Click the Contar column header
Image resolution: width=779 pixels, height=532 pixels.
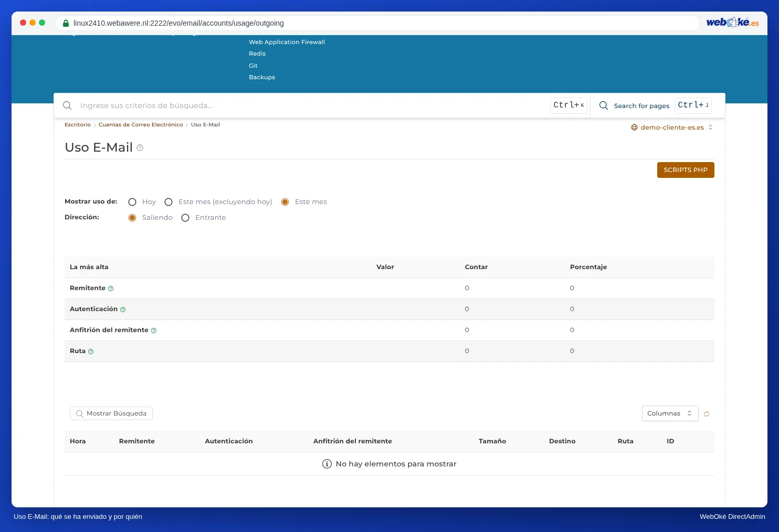pyautogui.click(x=476, y=267)
